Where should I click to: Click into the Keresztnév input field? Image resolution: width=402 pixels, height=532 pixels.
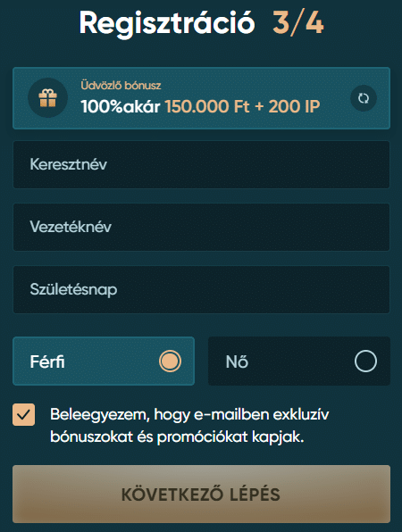point(201,164)
